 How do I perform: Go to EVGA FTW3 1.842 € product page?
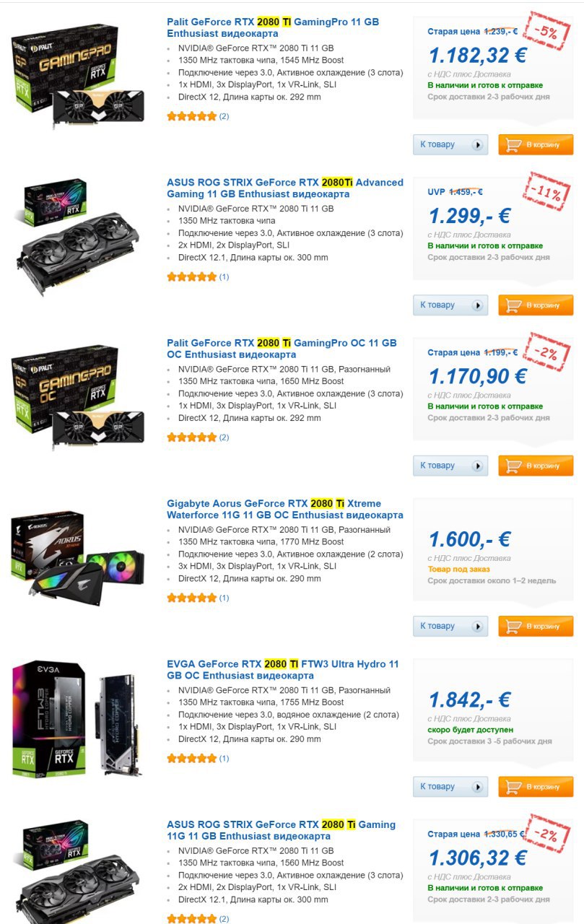click(450, 786)
